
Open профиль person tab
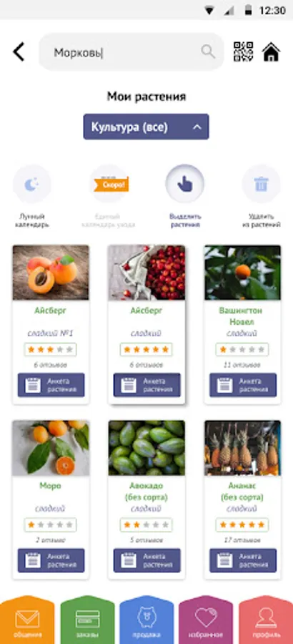pyautogui.click(x=266, y=620)
